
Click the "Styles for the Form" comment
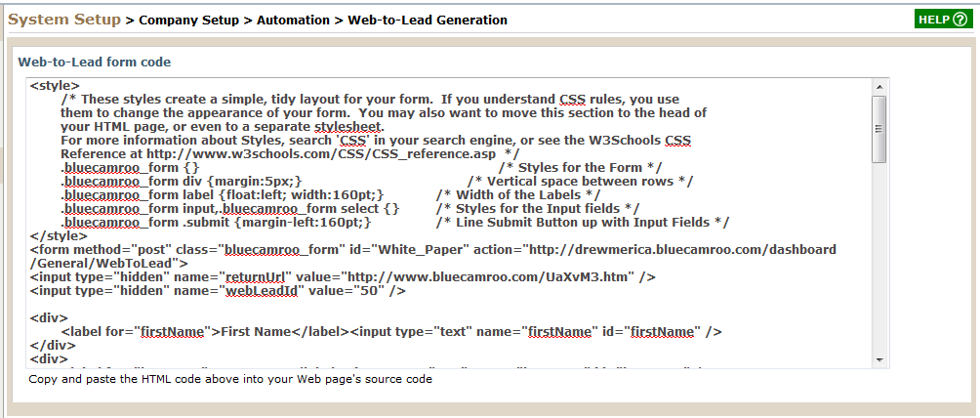click(581, 168)
